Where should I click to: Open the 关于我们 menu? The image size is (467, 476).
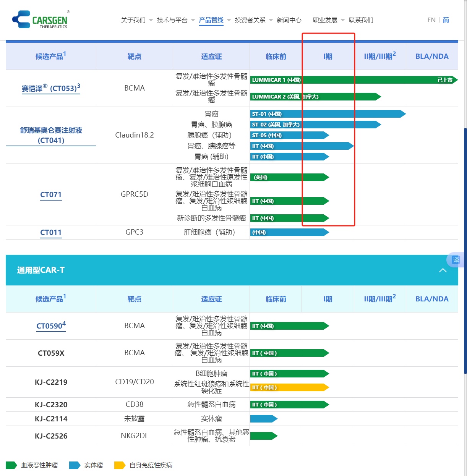133,20
